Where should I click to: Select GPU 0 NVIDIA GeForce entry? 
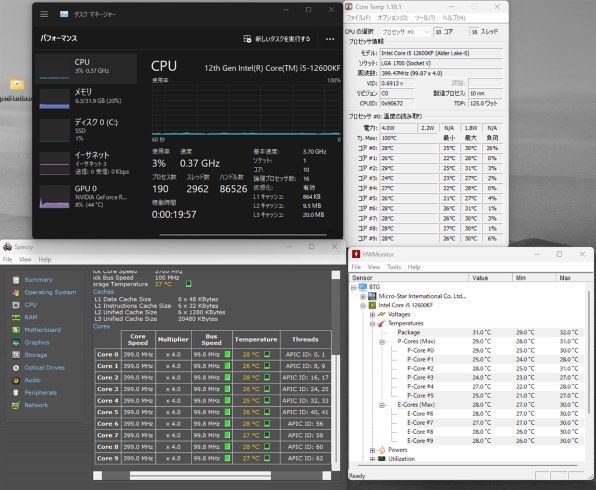coord(86,196)
